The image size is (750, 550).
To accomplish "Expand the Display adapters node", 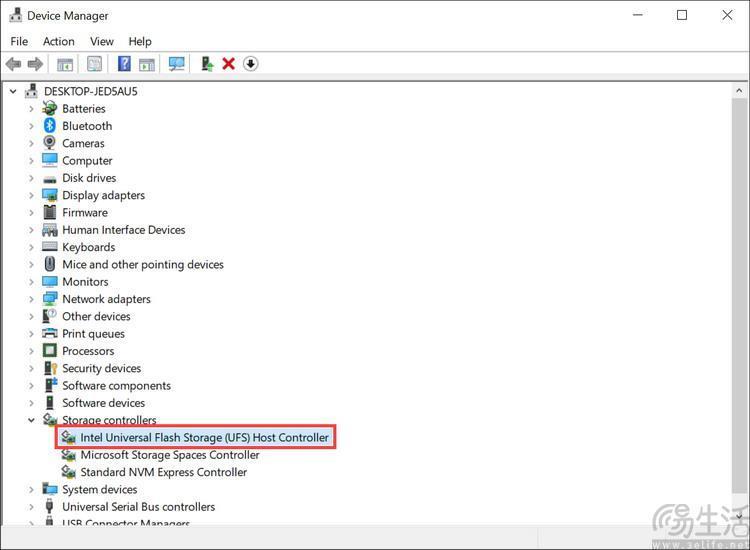I will [31, 196].
